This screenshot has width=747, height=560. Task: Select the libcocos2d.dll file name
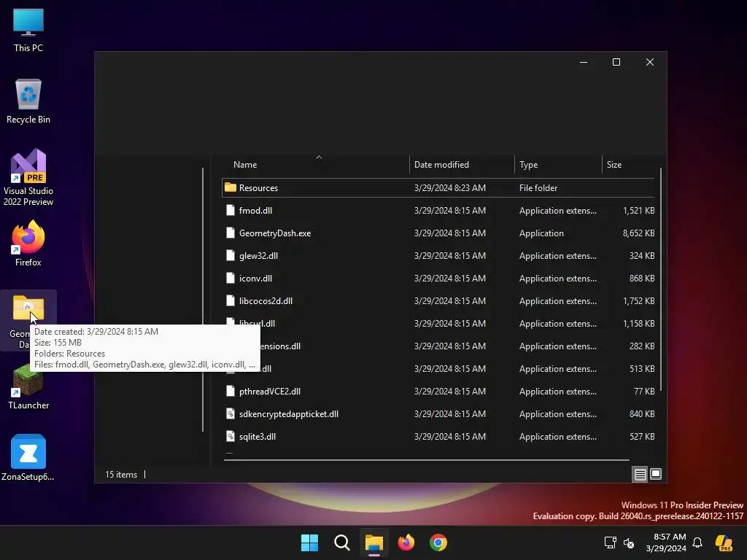tap(266, 301)
